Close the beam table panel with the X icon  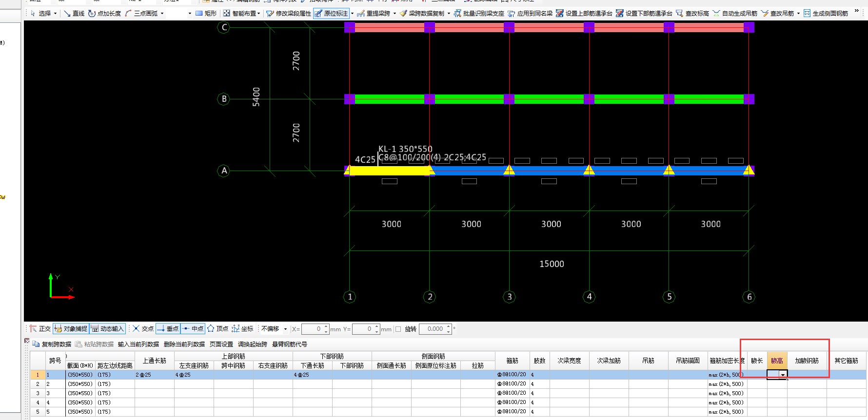[27, 341]
